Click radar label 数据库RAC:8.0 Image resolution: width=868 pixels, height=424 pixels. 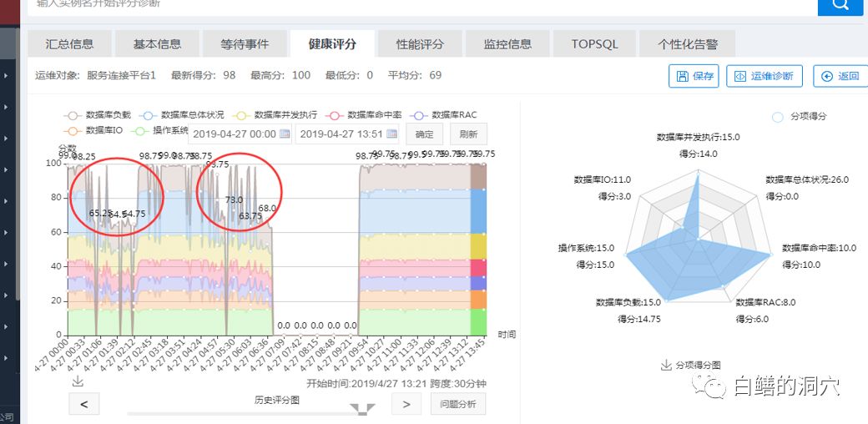pos(765,302)
